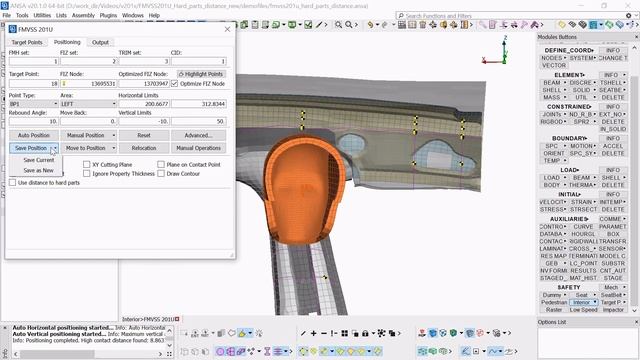Click the Save Position dropdown arrow
This screenshot has width=640, height=360.
pyautogui.click(x=56, y=148)
